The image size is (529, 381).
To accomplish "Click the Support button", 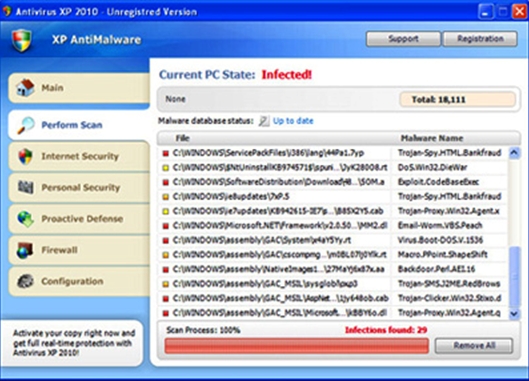I will [403, 39].
